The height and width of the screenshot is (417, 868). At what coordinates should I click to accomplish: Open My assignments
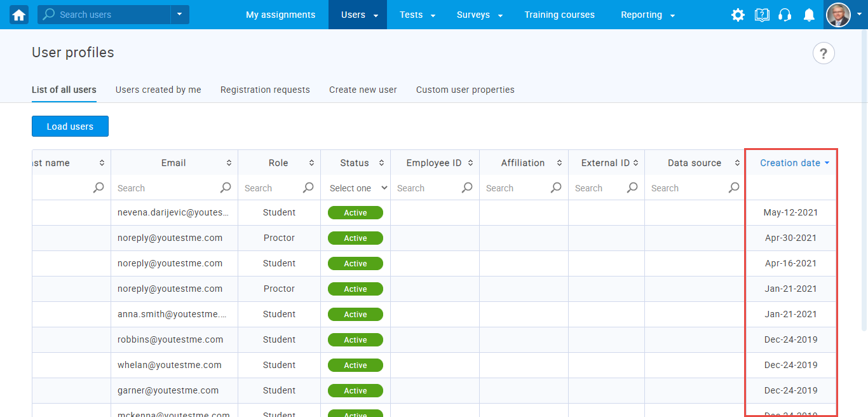(281, 15)
